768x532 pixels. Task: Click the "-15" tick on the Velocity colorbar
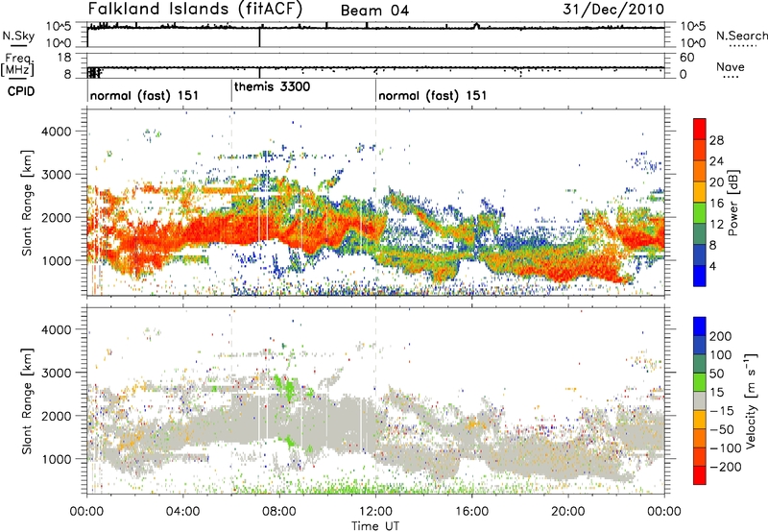coord(721,411)
